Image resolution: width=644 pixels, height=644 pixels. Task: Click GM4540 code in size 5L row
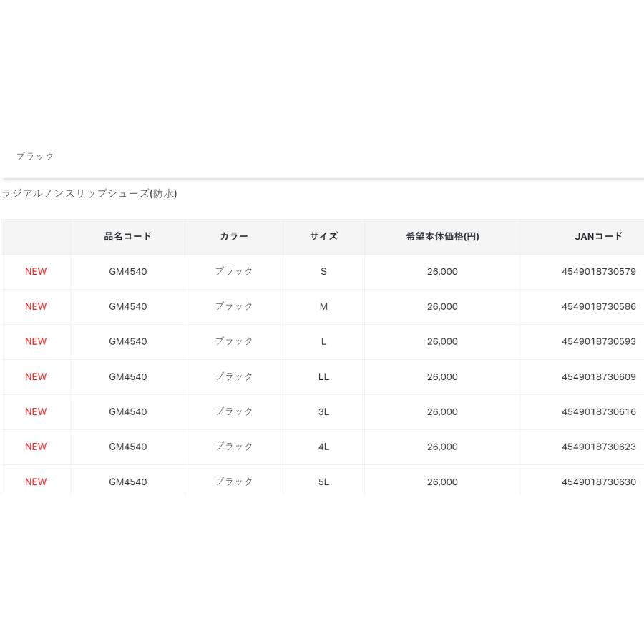(128, 482)
